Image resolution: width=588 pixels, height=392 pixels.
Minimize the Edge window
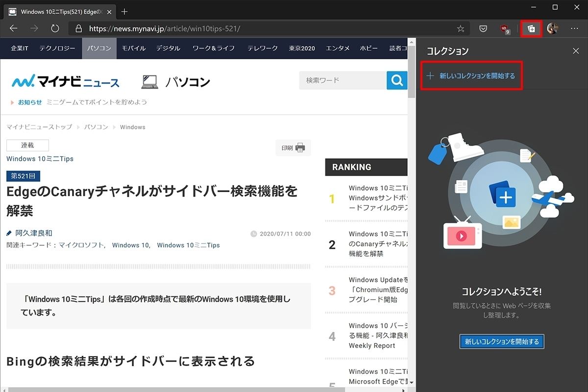tap(532, 7)
